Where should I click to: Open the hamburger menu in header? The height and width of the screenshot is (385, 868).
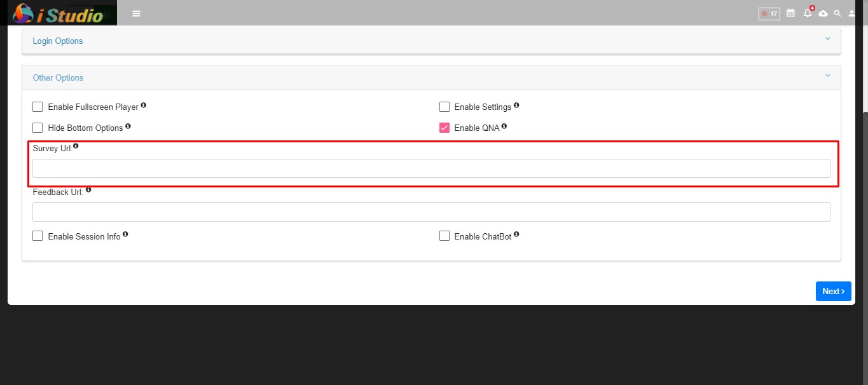(136, 13)
